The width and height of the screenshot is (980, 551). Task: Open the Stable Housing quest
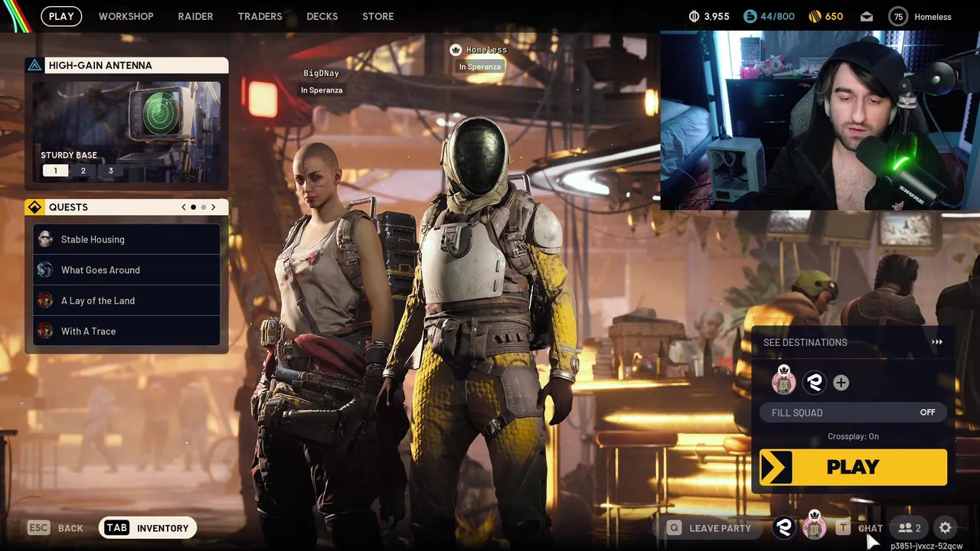click(x=126, y=240)
